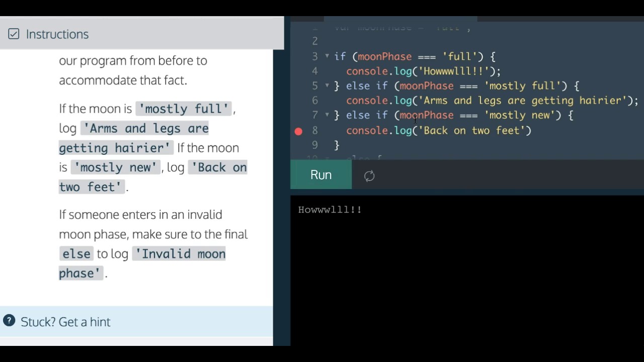Viewport: 644px width, 362px height.
Task: Click the reset code refresh icon
Action: point(369,175)
